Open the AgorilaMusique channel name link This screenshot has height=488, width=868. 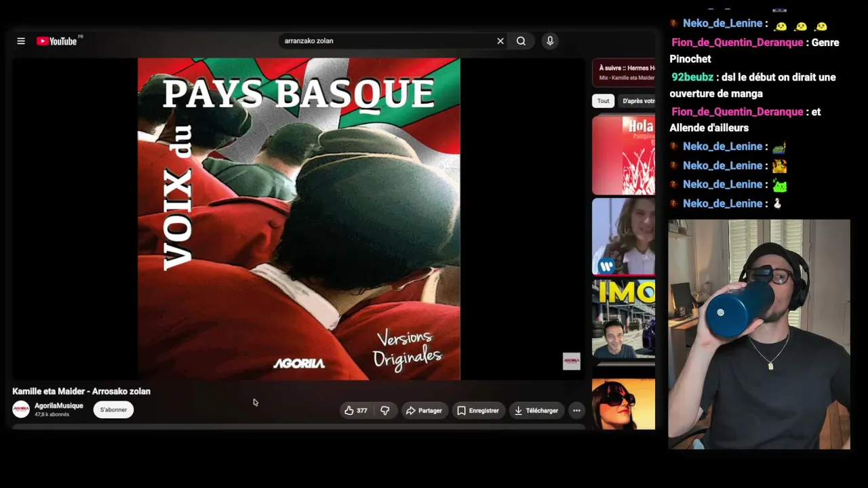[x=59, y=406]
